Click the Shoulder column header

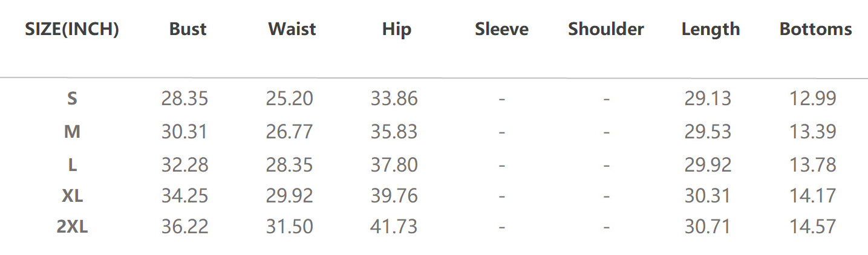[x=606, y=29]
